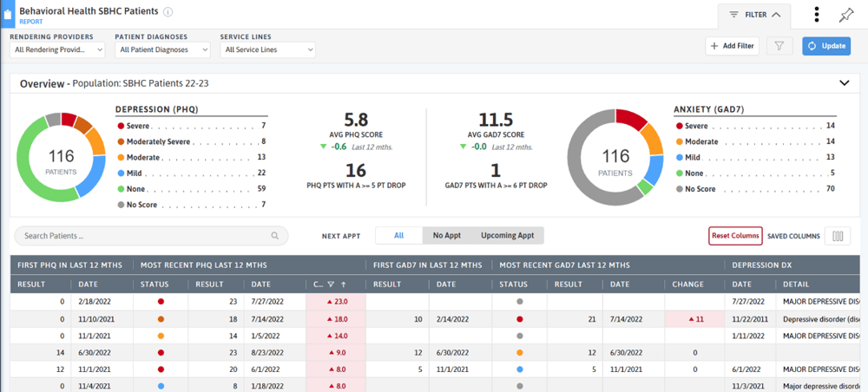Click the Search Patients input field

click(x=151, y=236)
